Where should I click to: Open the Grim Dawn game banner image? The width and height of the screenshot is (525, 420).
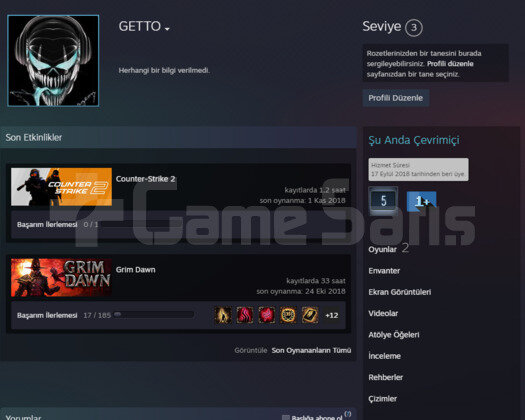[61, 278]
